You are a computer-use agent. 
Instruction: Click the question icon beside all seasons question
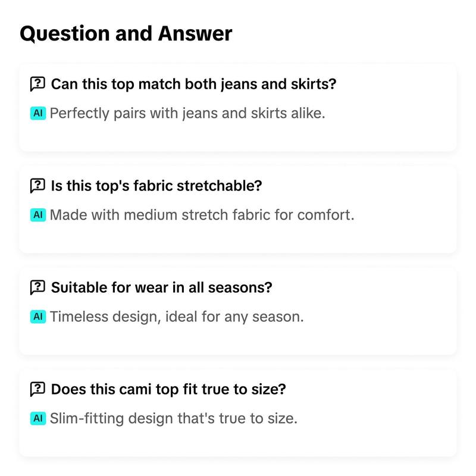(37, 287)
